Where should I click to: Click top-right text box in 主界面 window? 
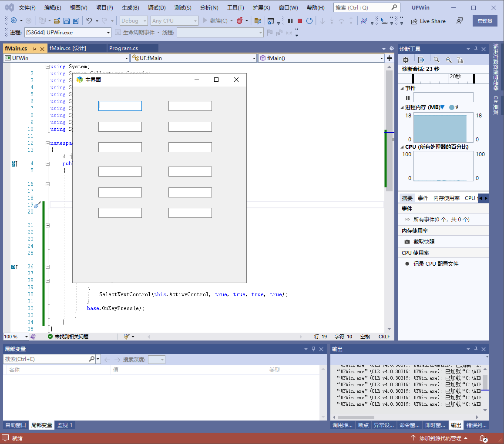190,106
